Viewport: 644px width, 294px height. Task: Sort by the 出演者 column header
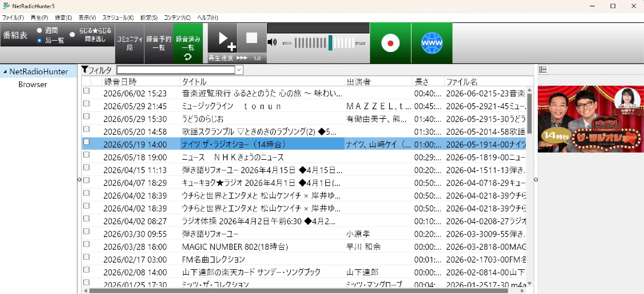point(378,82)
